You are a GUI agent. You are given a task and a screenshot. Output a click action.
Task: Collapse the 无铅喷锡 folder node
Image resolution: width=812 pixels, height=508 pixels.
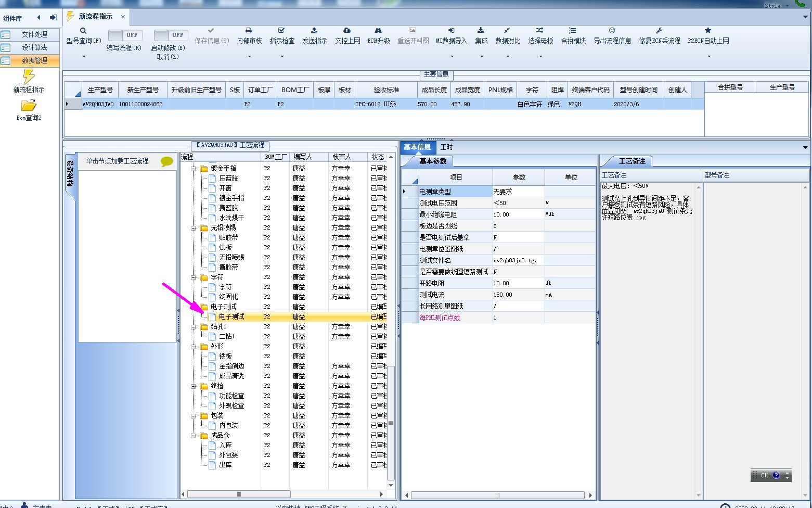194,228
